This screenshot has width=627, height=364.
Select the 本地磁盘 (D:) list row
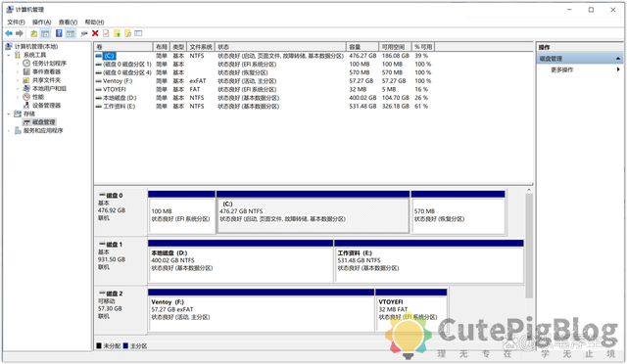pyautogui.click(x=264, y=98)
